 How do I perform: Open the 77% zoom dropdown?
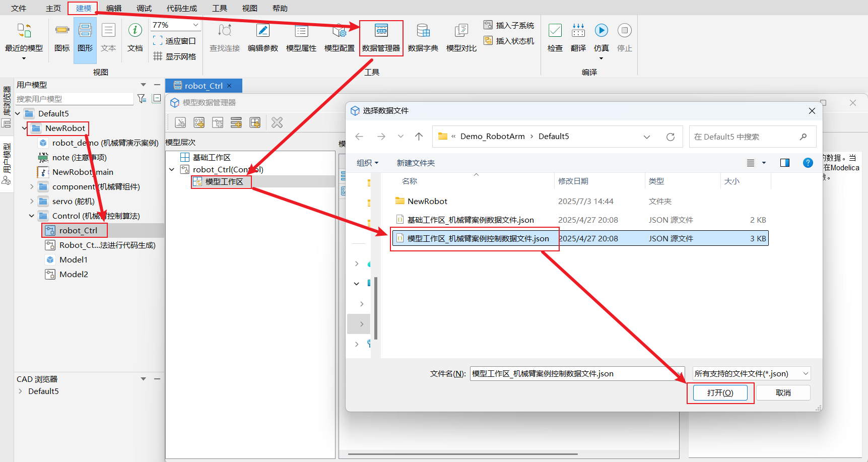(195, 25)
